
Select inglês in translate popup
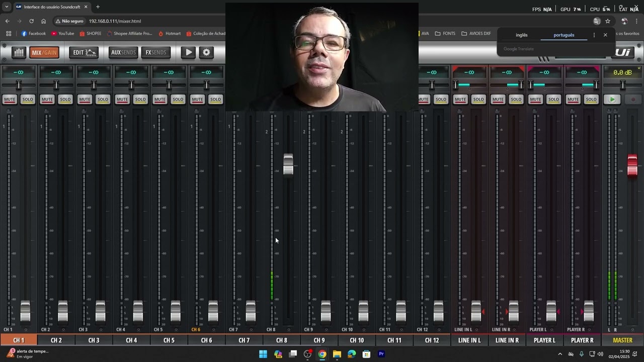click(522, 35)
